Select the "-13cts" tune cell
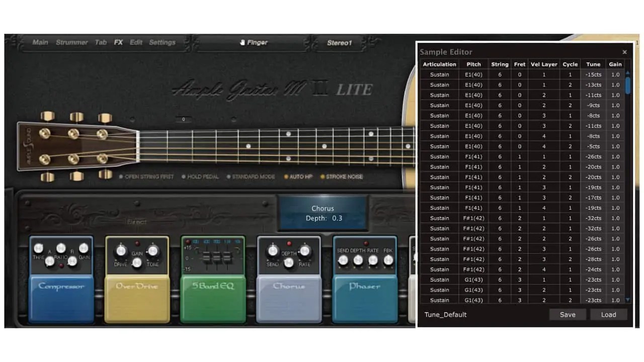 point(593,85)
